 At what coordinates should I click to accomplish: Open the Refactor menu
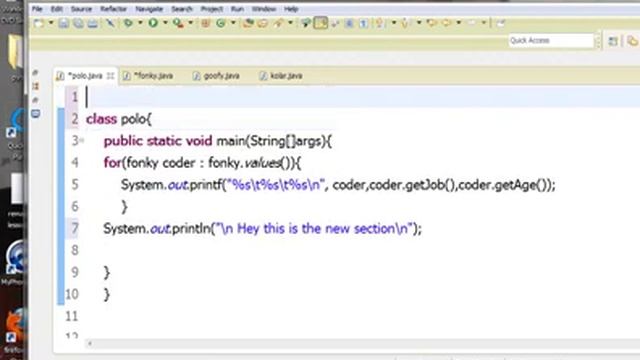[113, 9]
